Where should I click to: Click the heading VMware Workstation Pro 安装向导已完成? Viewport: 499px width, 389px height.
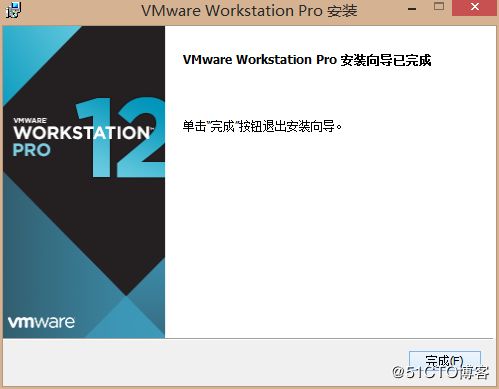pyautogui.click(x=307, y=60)
